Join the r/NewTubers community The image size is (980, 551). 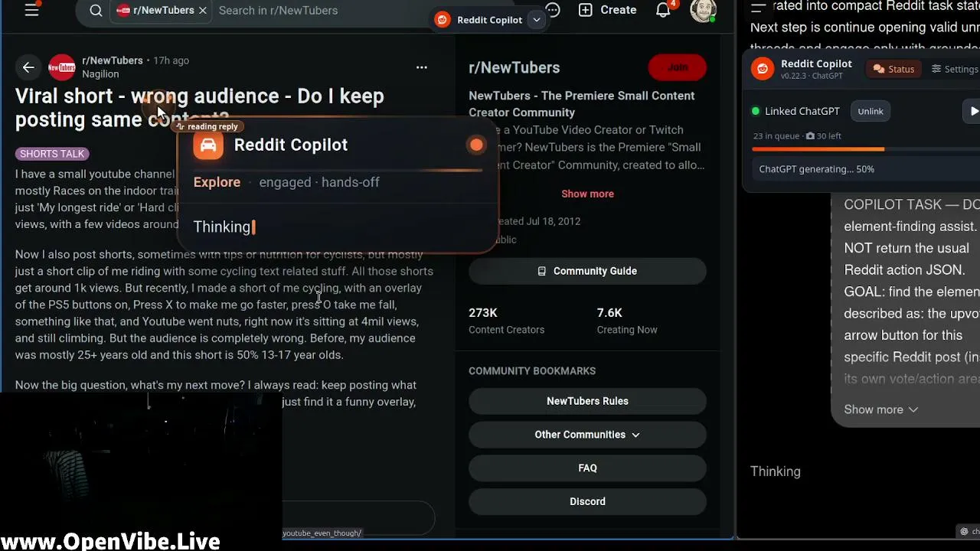(677, 67)
